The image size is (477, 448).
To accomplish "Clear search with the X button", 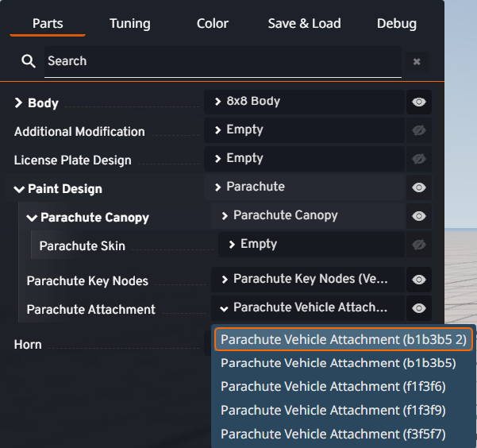I will (x=417, y=61).
